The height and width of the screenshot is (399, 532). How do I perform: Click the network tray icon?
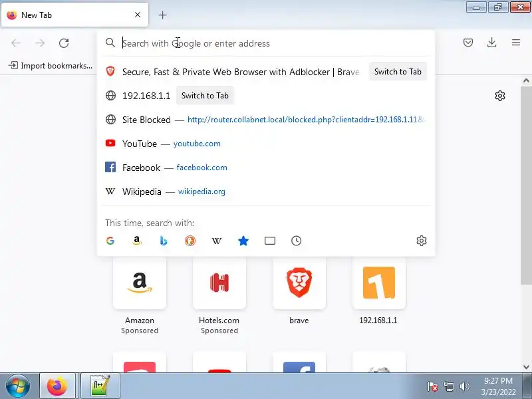pyautogui.click(x=448, y=386)
